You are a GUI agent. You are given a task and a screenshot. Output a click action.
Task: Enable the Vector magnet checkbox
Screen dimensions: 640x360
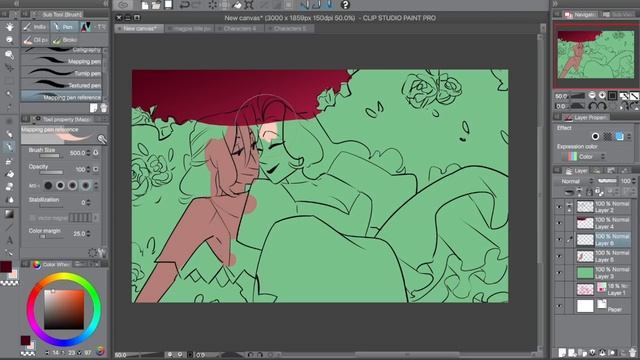click(x=32, y=218)
